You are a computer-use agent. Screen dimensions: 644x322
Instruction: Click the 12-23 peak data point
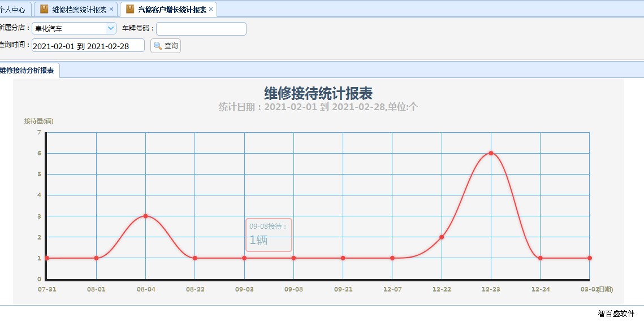(x=491, y=153)
